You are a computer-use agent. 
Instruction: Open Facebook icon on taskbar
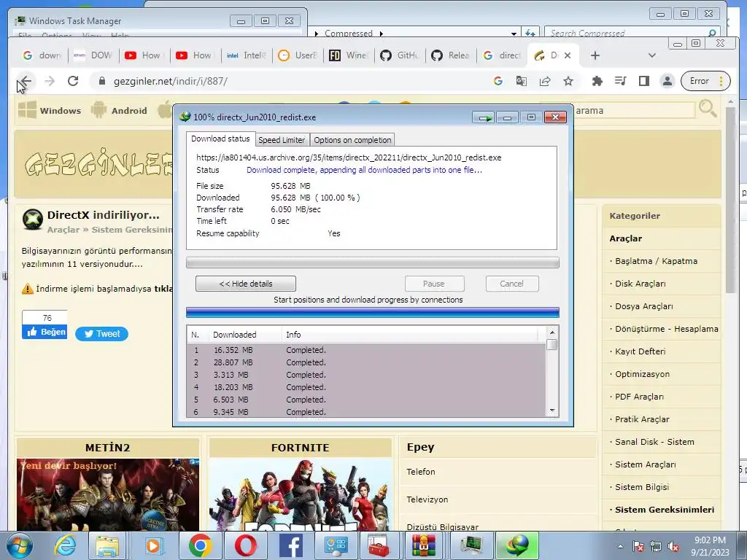coord(291,545)
